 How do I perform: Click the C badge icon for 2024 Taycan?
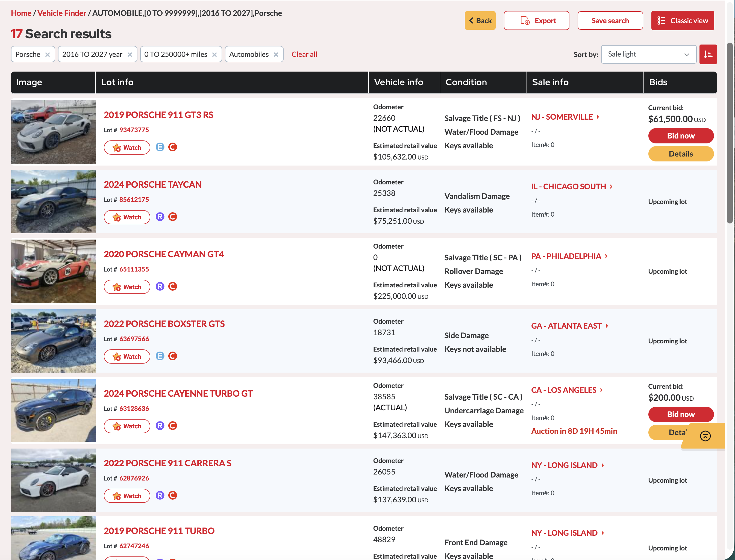173,217
